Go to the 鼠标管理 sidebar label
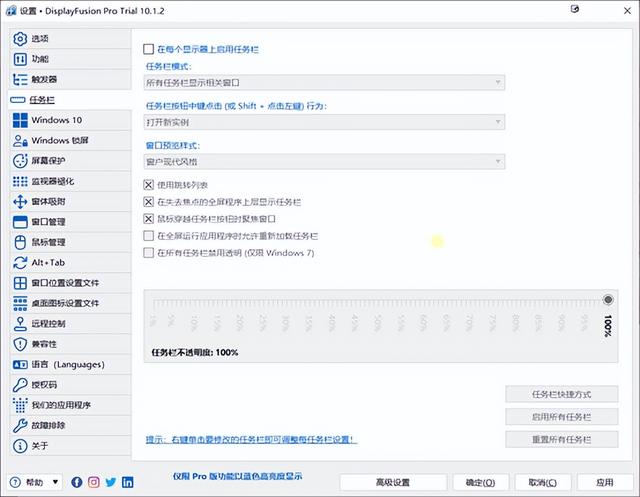640x497 pixels. [48, 242]
